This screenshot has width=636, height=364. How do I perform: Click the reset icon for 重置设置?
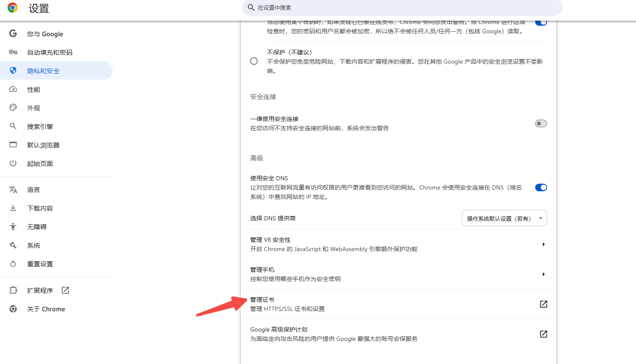click(13, 264)
